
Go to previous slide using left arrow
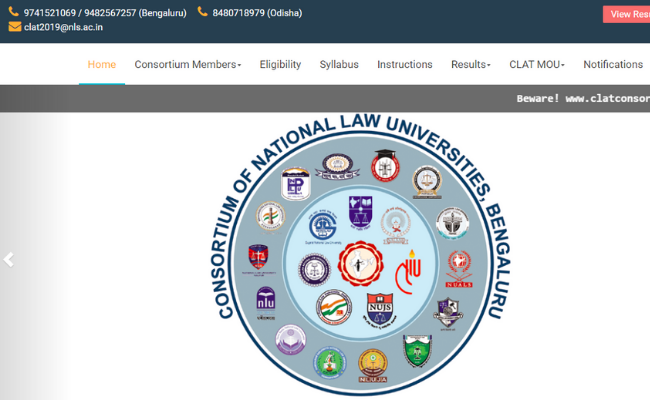click(x=9, y=260)
